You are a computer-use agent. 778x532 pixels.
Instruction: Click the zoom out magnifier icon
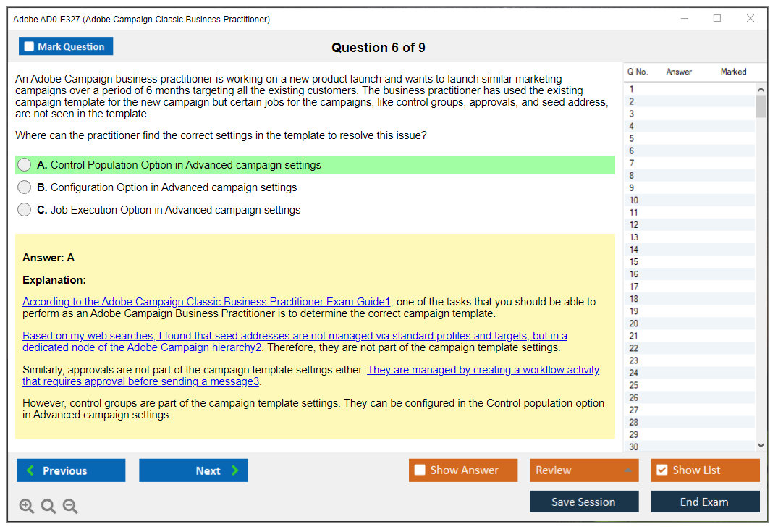tap(70, 507)
